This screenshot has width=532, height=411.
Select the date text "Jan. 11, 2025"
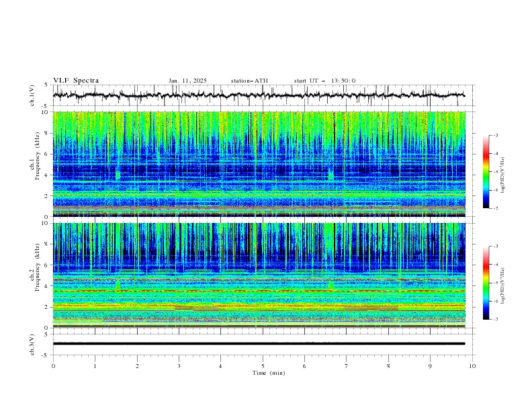(187, 81)
